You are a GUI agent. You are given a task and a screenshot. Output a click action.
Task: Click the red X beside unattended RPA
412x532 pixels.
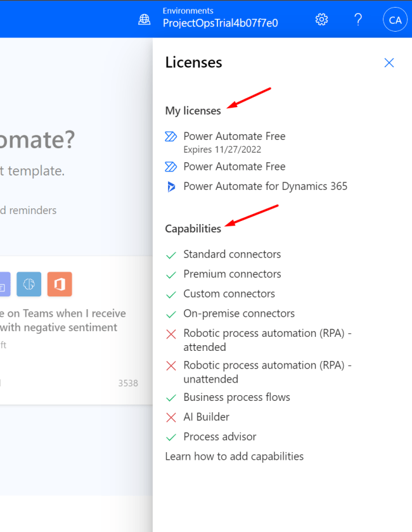click(x=170, y=366)
